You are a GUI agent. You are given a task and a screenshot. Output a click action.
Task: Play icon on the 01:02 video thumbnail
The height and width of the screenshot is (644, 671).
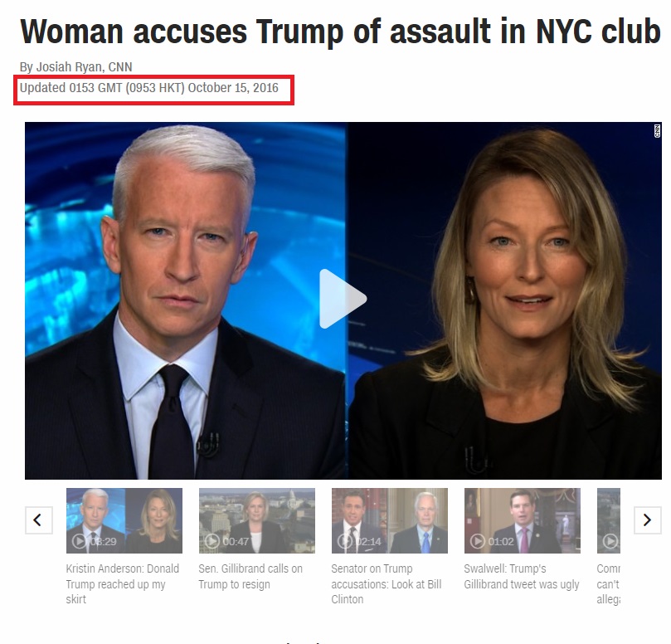pyautogui.click(x=477, y=541)
